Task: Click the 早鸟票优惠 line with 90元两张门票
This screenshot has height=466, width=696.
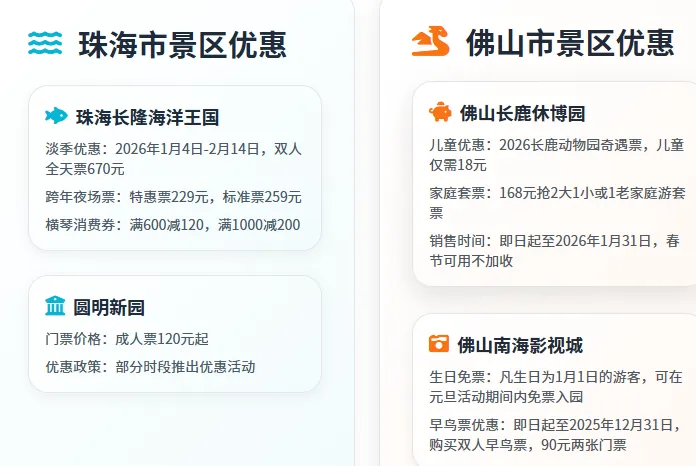Action: pos(555,434)
